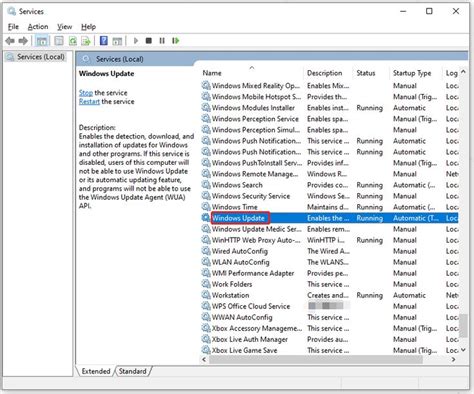474x394 pixels.
Task: Switch to the Standard tab
Action: click(133, 371)
